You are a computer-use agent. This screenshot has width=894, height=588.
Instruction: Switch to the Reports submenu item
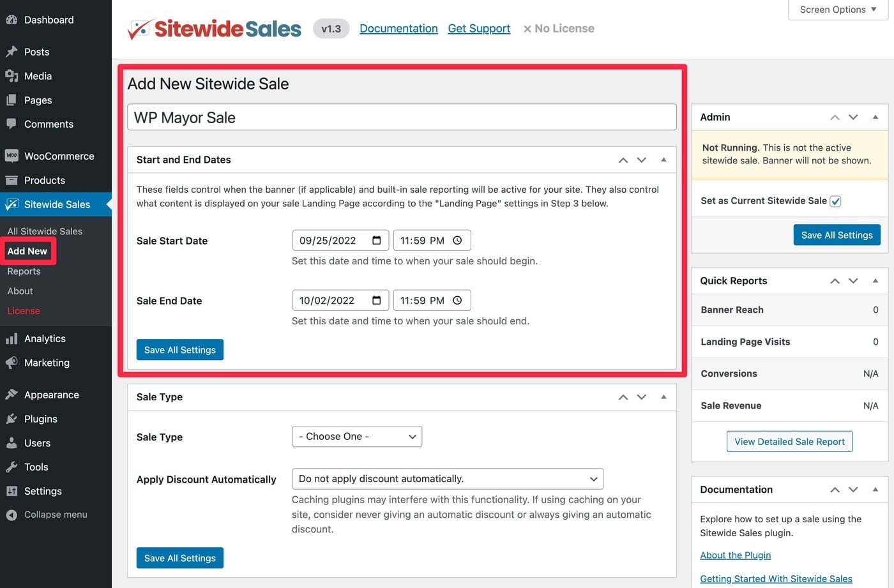(24, 271)
